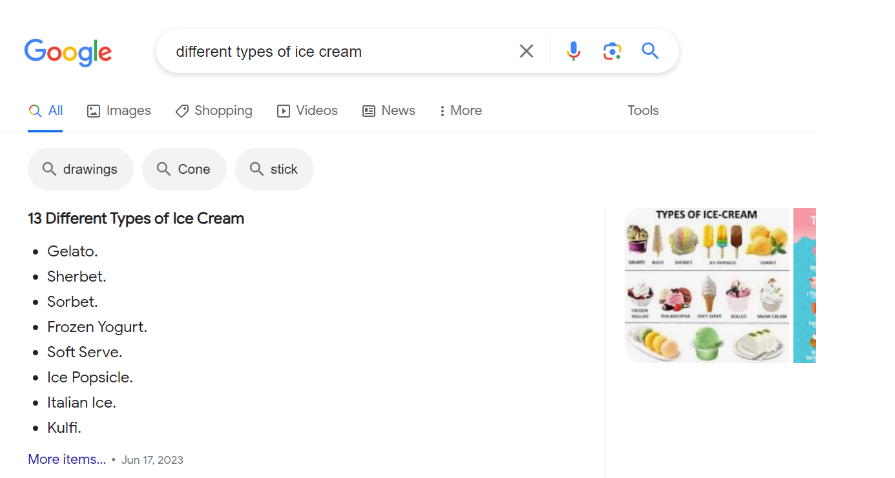The height and width of the screenshot is (478, 895).
Task: Open the Videos results tab
Action: [x=307, y=111]
